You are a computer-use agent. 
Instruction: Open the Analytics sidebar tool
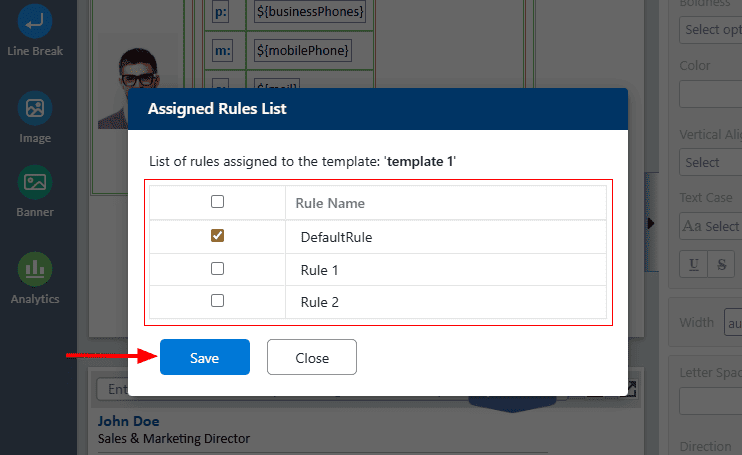(x=36, y=268)
